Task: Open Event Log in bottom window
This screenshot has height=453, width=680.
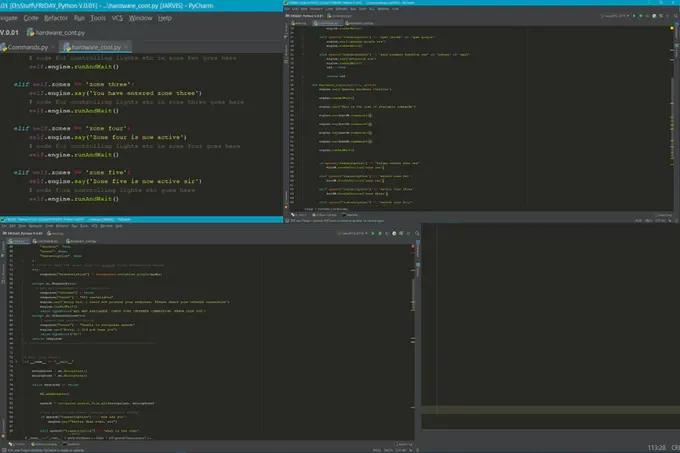Action: coord(404,444)
